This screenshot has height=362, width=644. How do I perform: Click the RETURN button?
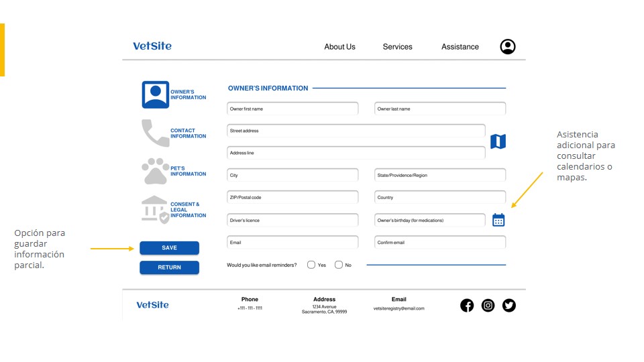click(169, 267)
